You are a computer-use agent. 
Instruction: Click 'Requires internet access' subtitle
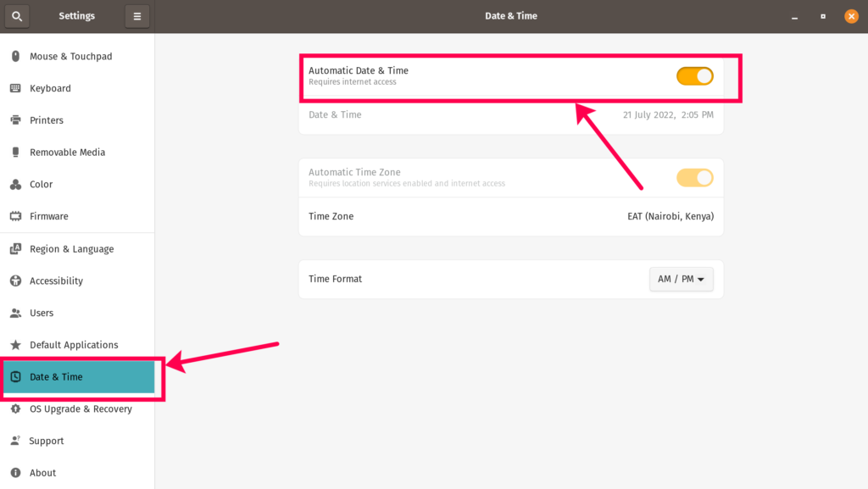[352, 82]
